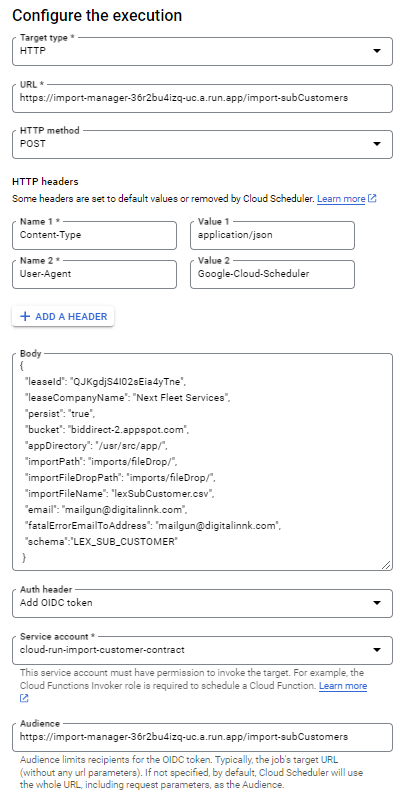This screenshot has width=408, height=799.
Task: Click the Name 1 Content-Type field
Action: (x=94, y=235)
